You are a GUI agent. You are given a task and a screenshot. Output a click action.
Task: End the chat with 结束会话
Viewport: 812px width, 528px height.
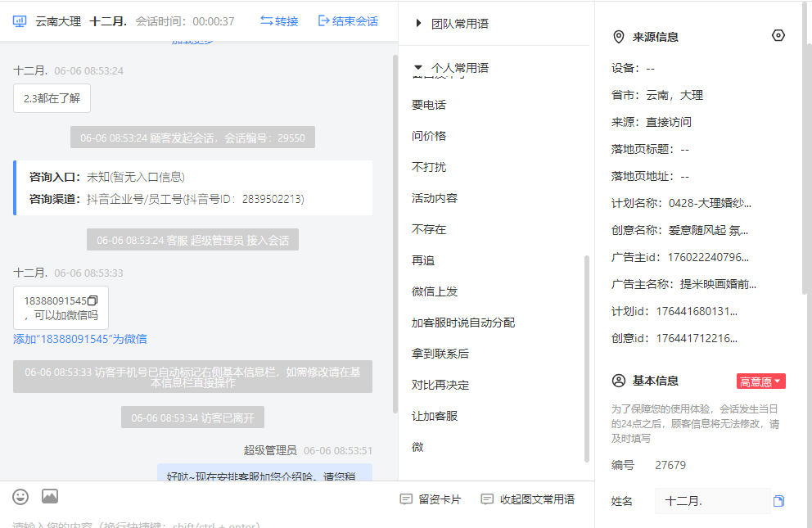coord(348,21)
